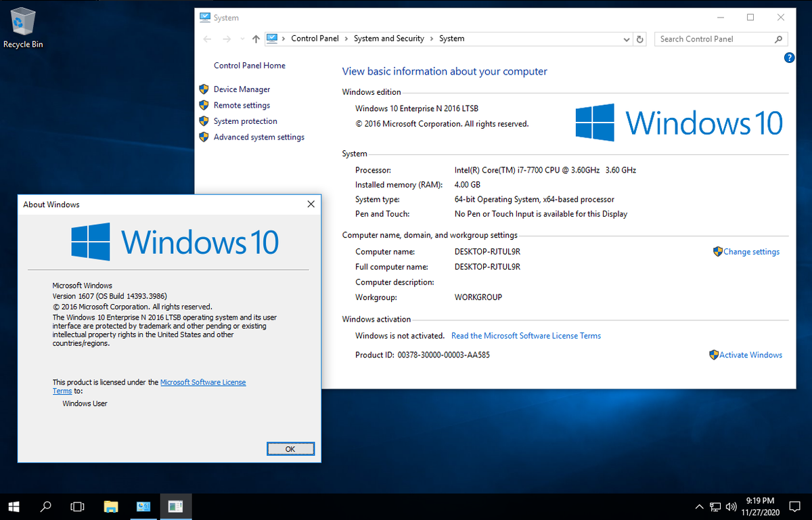Refresh the System page via address bar
The height and width of the screenshot is (520, 812).
coord(640,39)
